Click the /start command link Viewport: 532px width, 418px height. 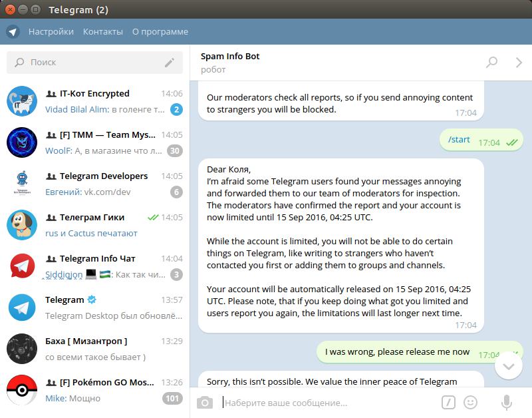[x=459, y=140]
